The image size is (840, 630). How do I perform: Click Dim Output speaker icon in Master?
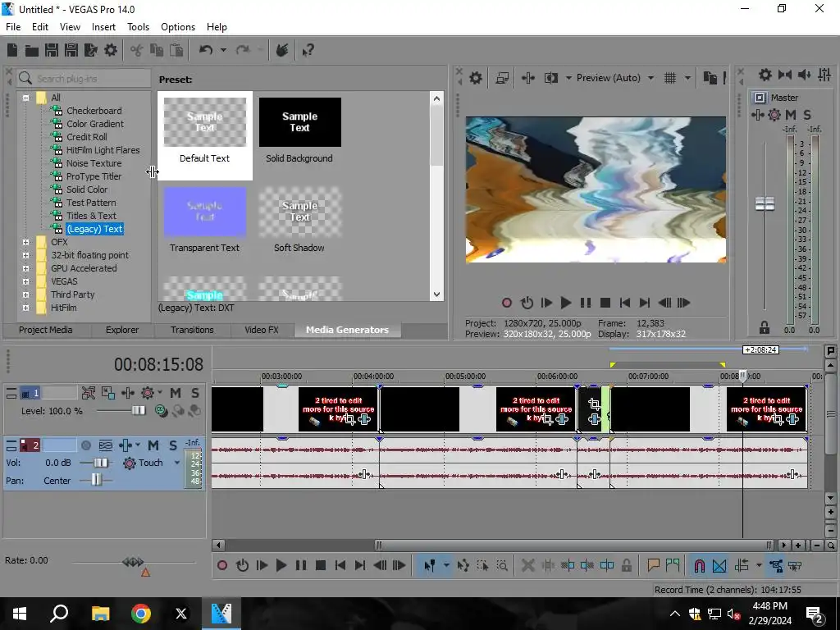tap(804, 75)
